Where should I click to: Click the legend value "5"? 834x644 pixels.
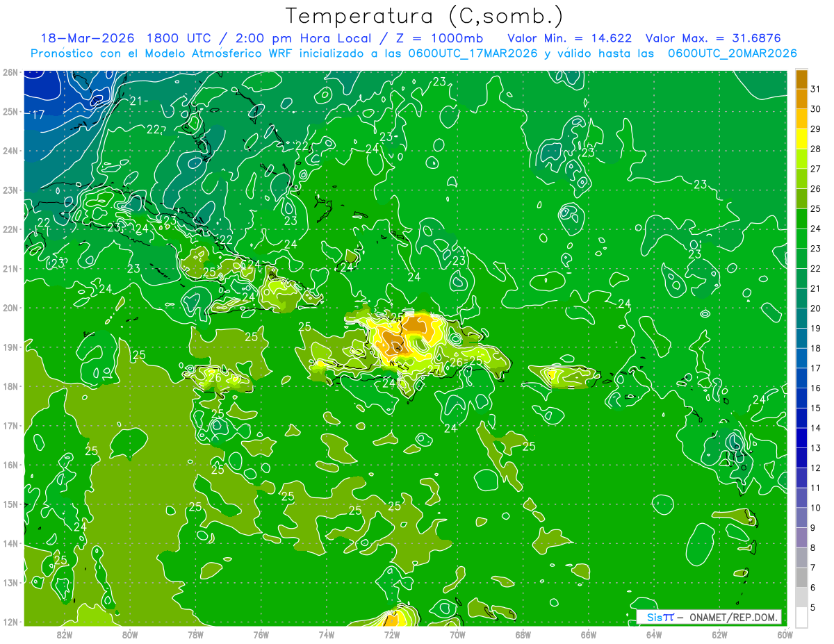pyautogui.click(x=813, y=608)
